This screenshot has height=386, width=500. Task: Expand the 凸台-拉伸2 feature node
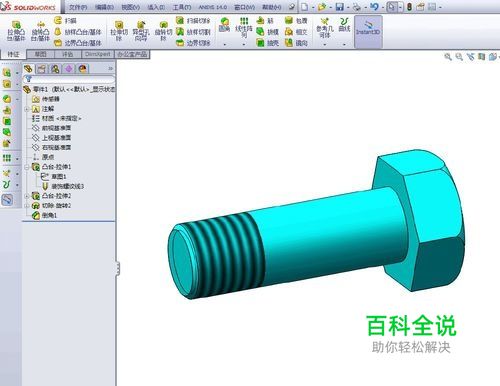[x=27, y=196]
